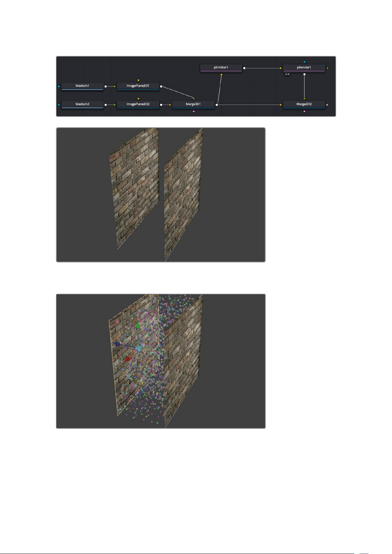Select the MediaIn1 node
The image size is (392, 554).
click(83, 86)
